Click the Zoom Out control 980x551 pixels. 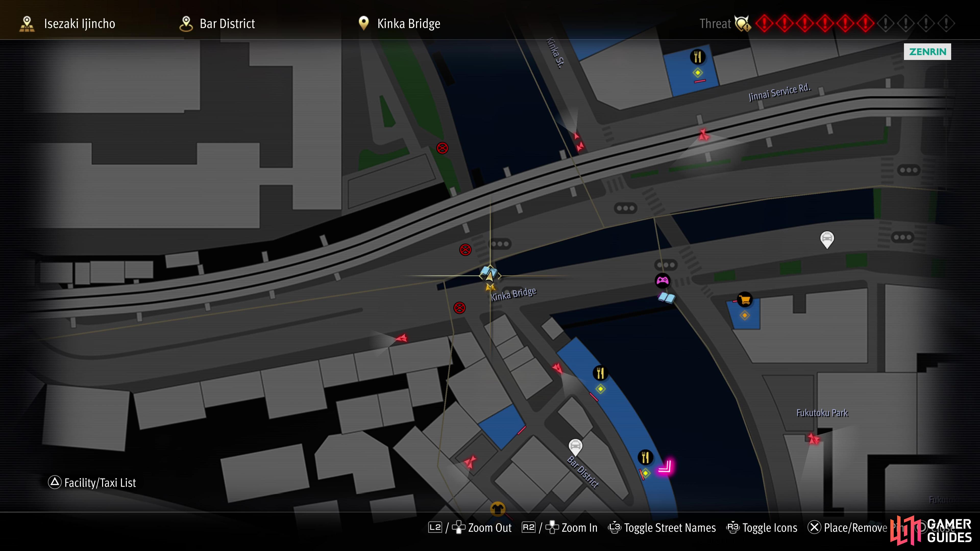pyautogui.click(x=470, y=528)
